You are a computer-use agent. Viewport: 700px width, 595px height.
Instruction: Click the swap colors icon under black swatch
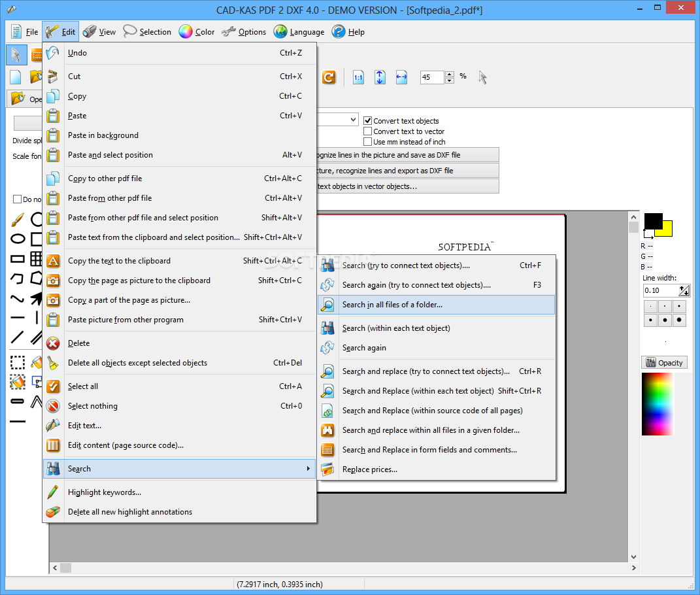click(x=648, y=233)
